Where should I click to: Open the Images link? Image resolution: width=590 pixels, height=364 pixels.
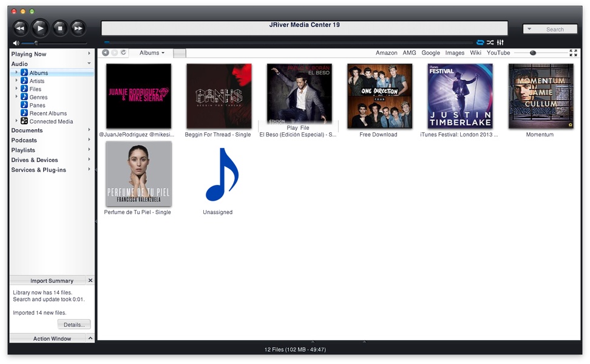click(455, 53)
